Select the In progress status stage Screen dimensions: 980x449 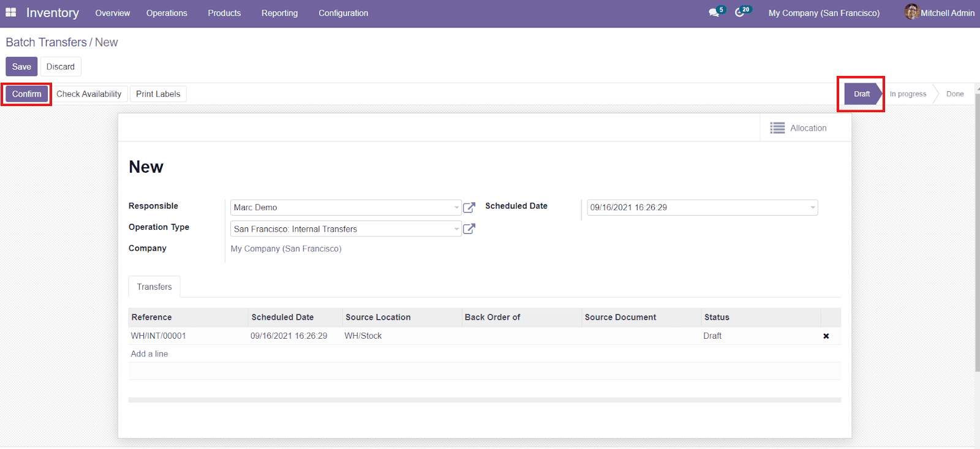tap(908, 94)
